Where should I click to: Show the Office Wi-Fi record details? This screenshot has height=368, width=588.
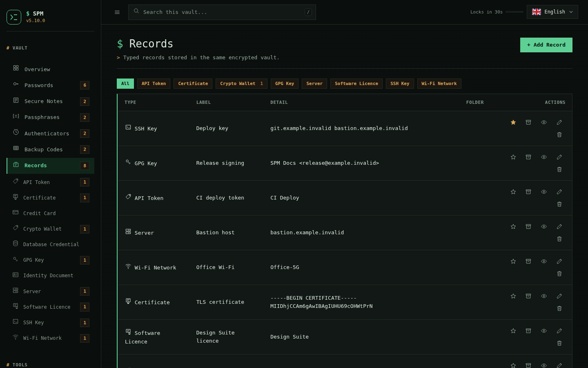click(544, 261)
